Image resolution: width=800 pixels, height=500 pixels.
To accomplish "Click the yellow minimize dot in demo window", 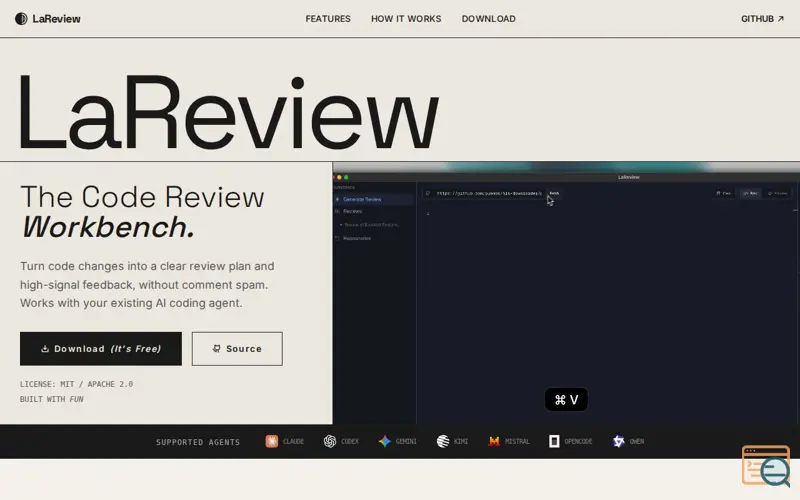I will point(340,178).
